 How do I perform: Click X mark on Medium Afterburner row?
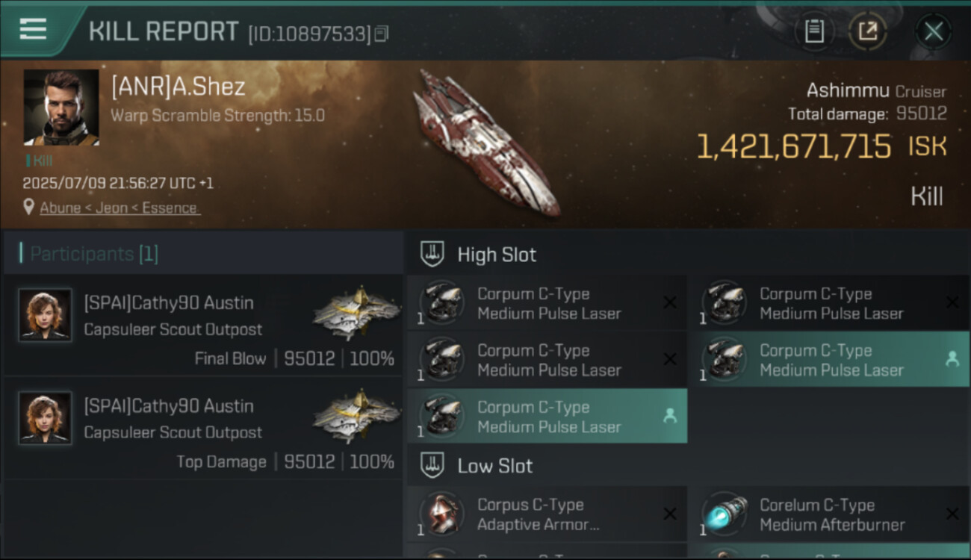[952, 514]
